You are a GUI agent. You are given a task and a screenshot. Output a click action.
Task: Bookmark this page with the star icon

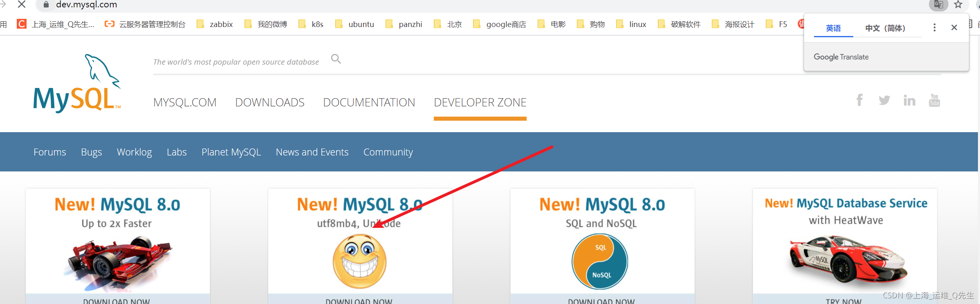pyautogui.click(x=958, y=5)
